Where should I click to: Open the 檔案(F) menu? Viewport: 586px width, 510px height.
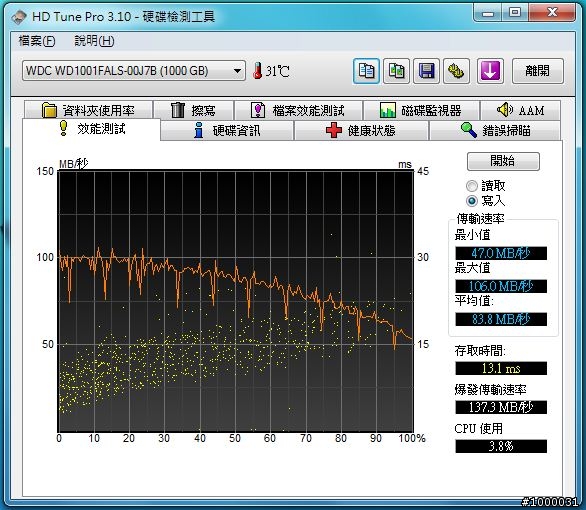click(x=37, y=41)
